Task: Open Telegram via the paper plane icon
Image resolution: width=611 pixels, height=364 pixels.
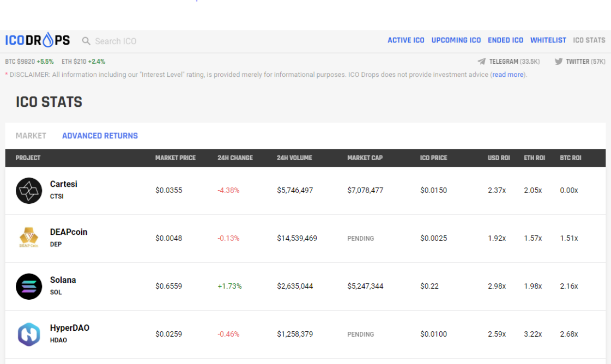Action: pos(482,61)
